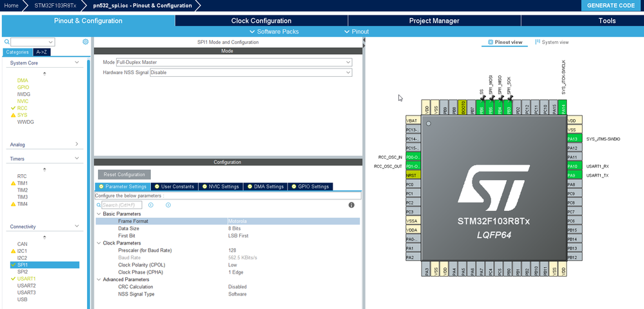Select the VBAT pin on chip
Image resolution: width=644 pixels, height=309 pixels.
click(x=413, y=121)
